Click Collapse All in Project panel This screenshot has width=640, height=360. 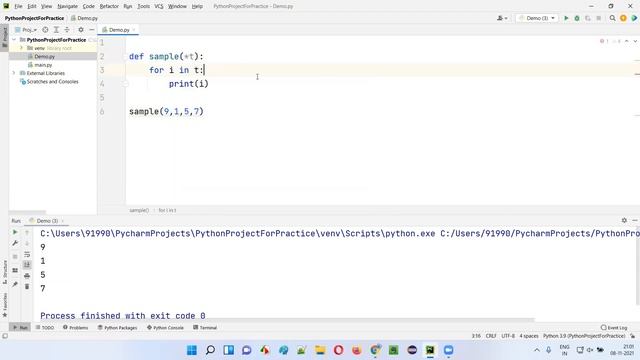(67, 30)
